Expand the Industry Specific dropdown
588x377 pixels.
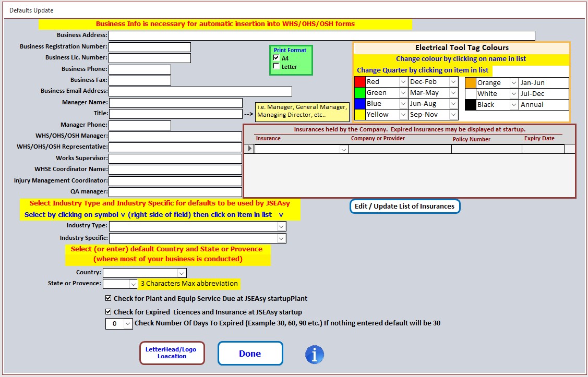click(281, 238)
